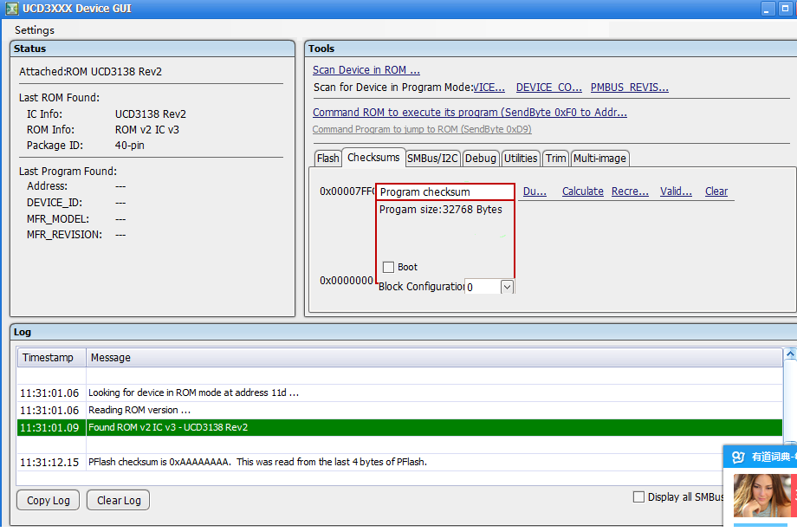Maximize the UCD3XXX Device GUI window

(785, 9)
